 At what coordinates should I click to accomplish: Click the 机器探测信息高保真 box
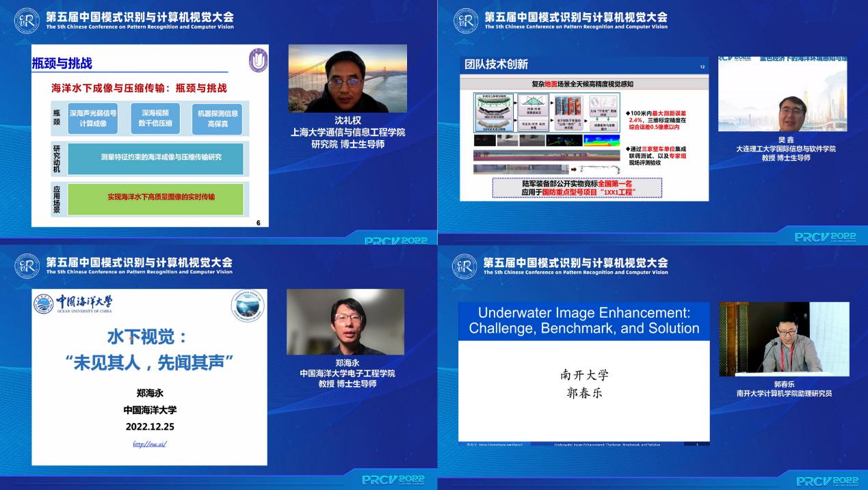pyautogui.click(x=217, y=118)
